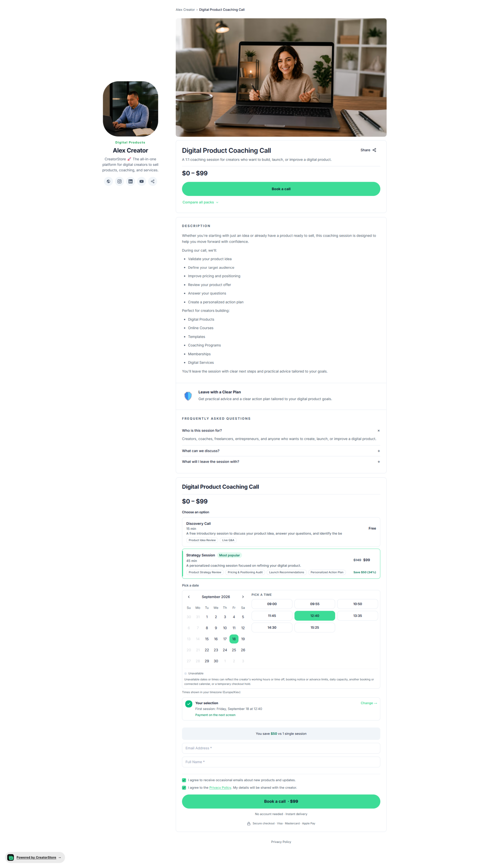The width and height of the screenshot is (482, 868).
Task: Open the LinkedIn profile icon
Action: coord(130,181)
